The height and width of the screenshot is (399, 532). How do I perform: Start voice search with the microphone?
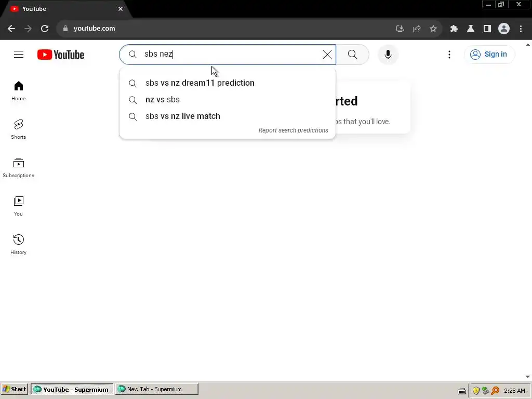tap(388, 54)
